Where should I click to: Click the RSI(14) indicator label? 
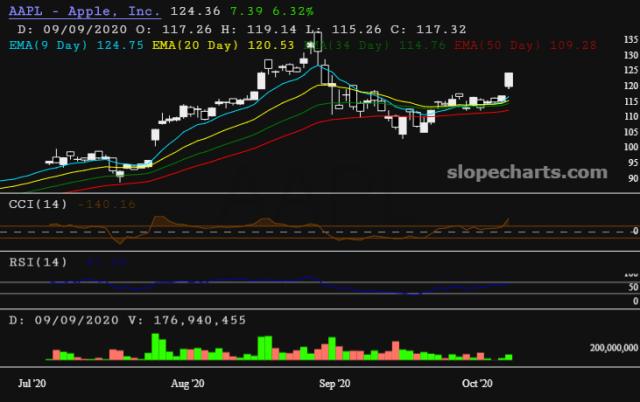click(x=38, y=262)
